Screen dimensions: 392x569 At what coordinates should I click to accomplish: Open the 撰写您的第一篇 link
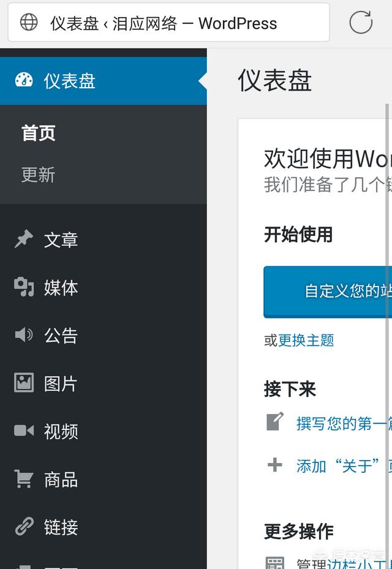click(x=344, y=423)
